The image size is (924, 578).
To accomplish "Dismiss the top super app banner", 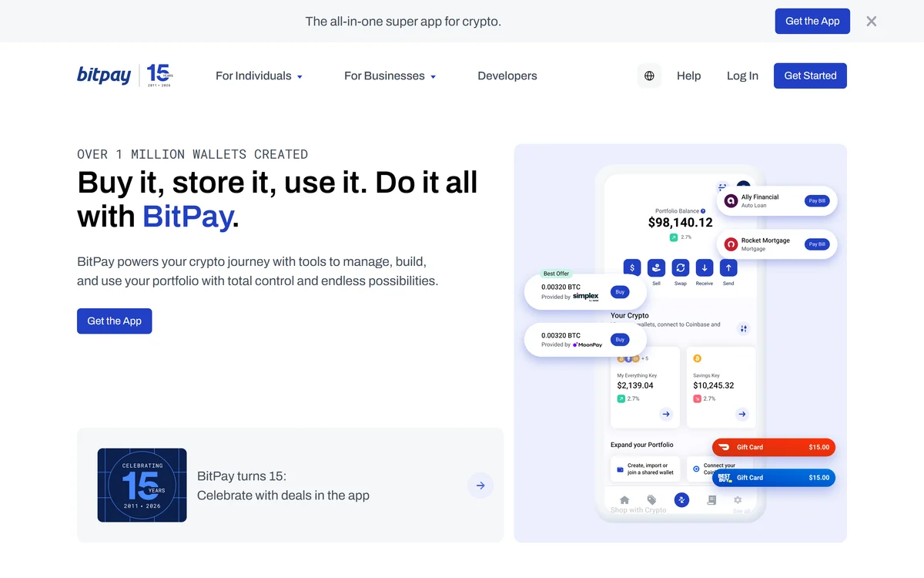I will [871, 22].
